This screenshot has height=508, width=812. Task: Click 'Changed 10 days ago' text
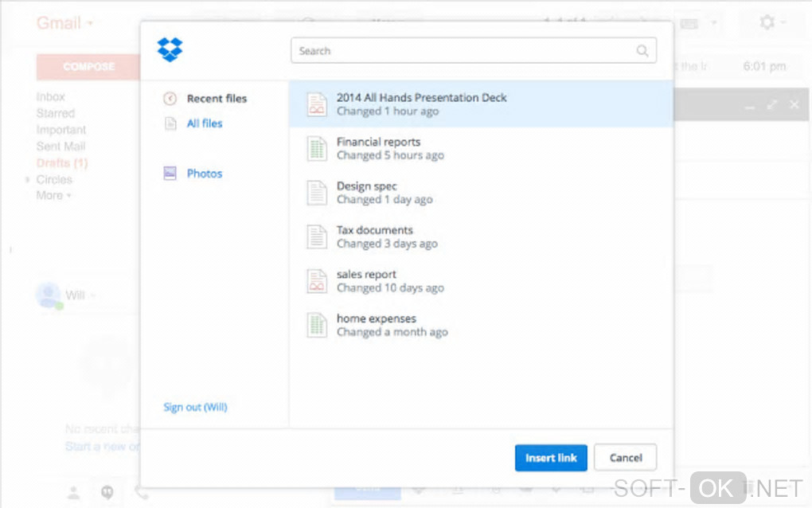pyautogui.click(x=390, y=288)
